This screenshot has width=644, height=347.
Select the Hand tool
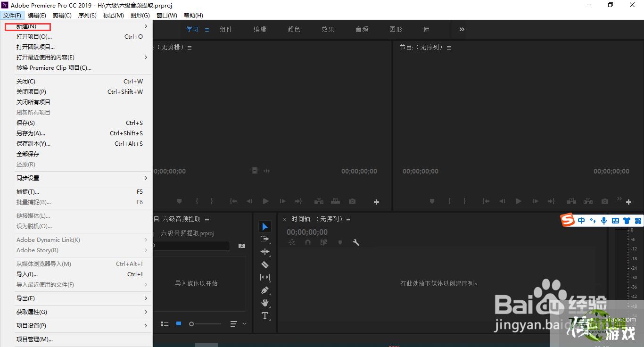point(264,303)
